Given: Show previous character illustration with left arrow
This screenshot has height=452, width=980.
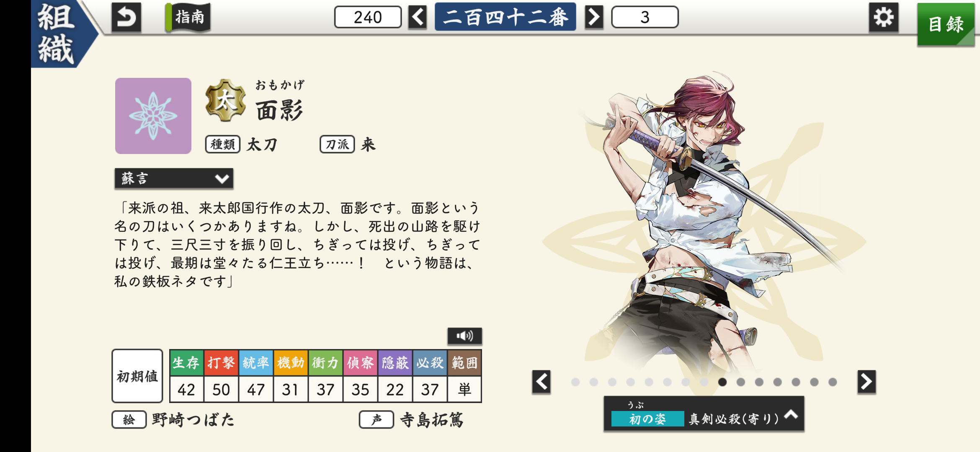Looking at the screenshot, I should click(541, 382).
